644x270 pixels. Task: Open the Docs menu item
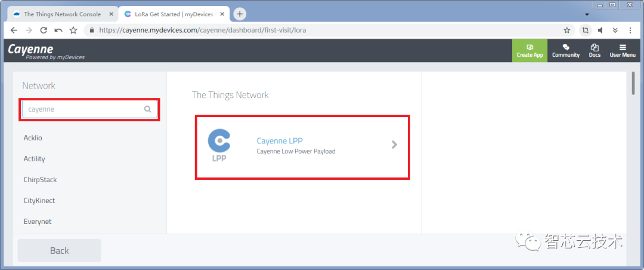pyautogui.click(x=595, y=51)
